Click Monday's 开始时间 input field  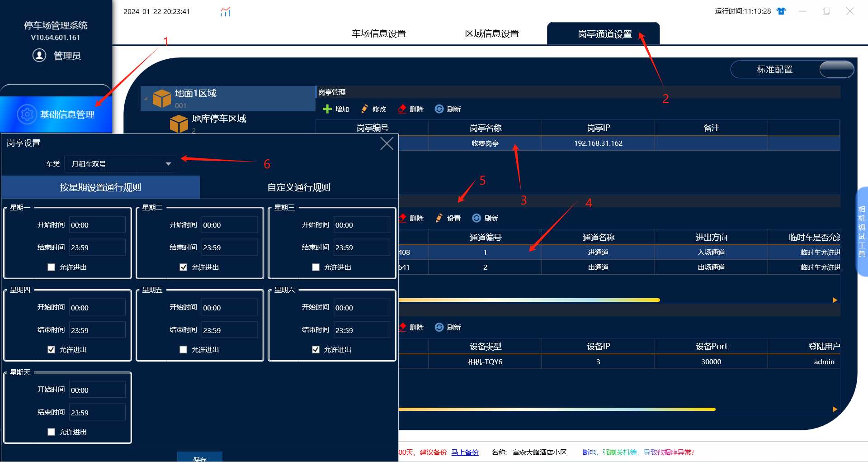click(x=97, y=225)
